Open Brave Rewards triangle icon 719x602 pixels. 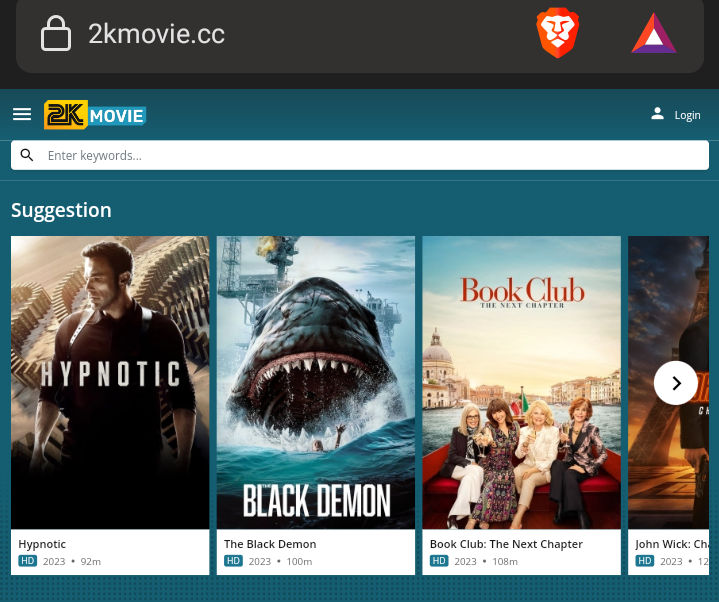[653, 33]
